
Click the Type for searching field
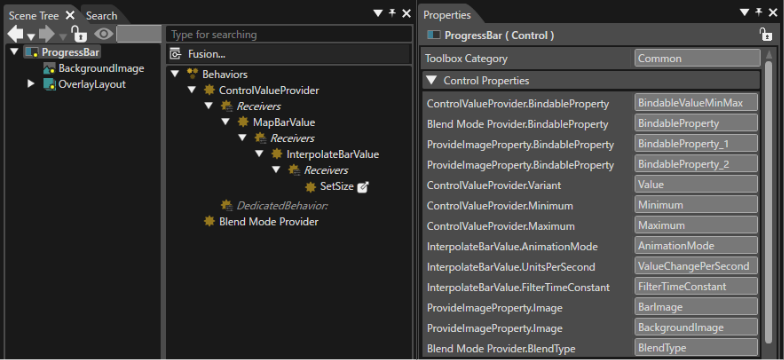[x=289, y=34]
